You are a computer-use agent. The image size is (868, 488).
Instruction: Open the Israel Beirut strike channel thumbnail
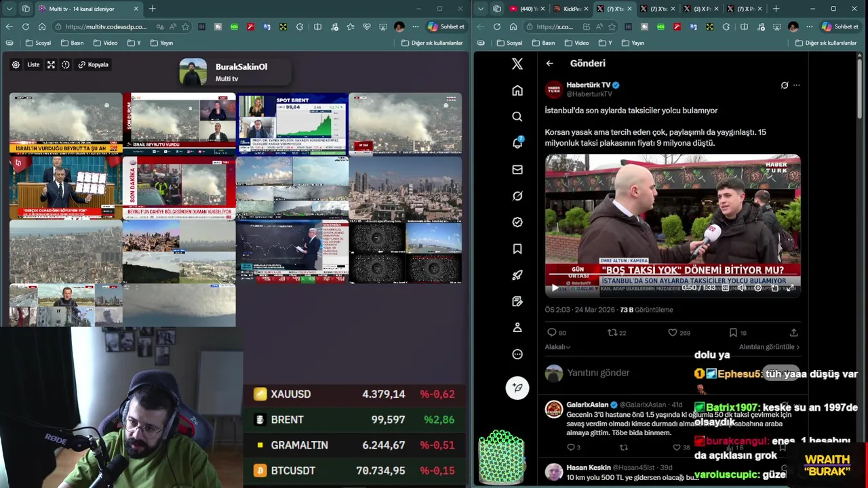click(x=66, y=124)
